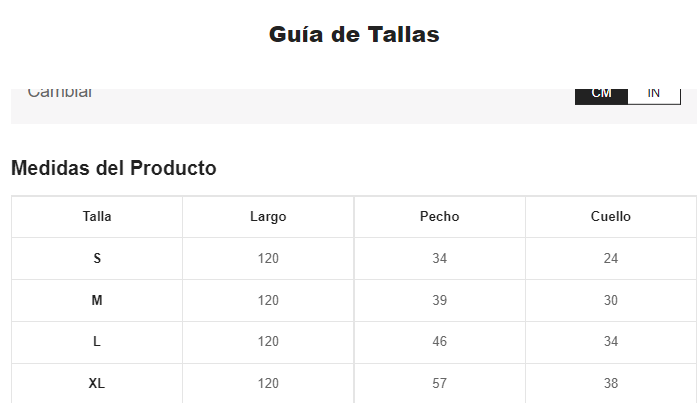Select the Cuello value 30 for size M

point(611,301)
